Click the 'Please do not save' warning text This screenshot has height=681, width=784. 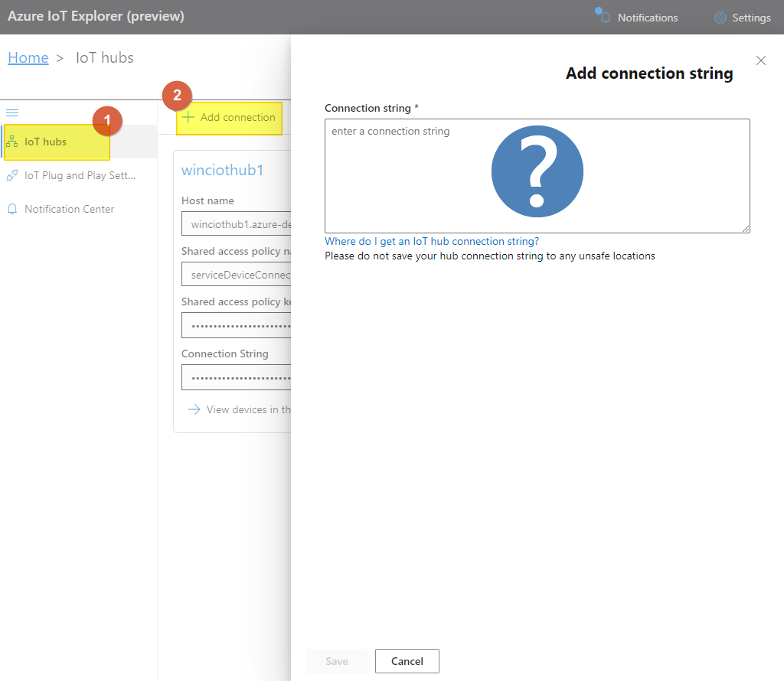(x=489, y=256)
